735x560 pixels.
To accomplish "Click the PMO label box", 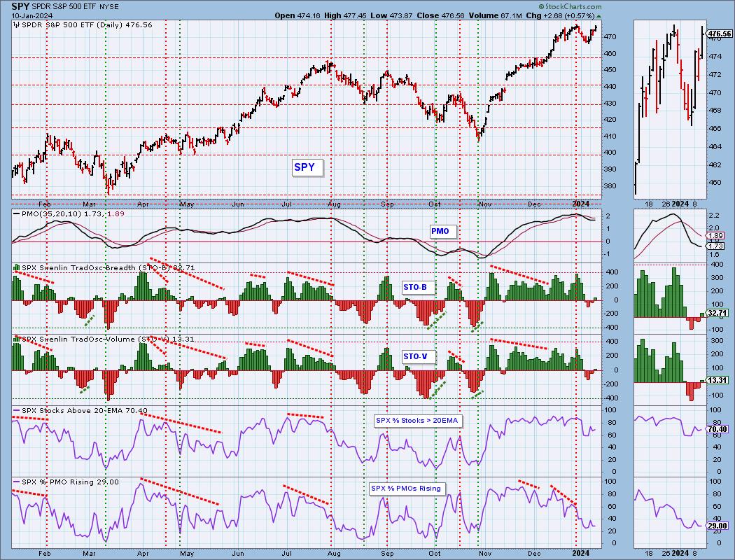I will [x=443, y=231].
